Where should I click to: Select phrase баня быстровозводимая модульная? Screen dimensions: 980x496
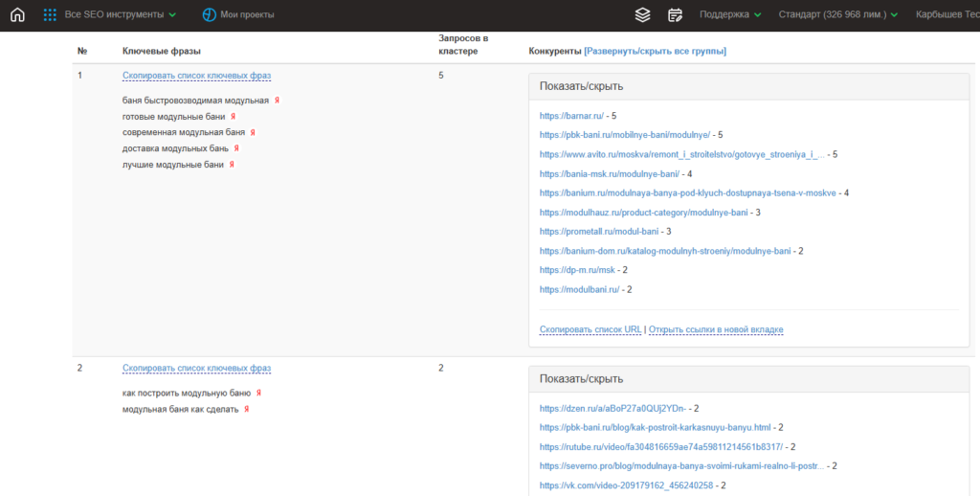point(195,101)
